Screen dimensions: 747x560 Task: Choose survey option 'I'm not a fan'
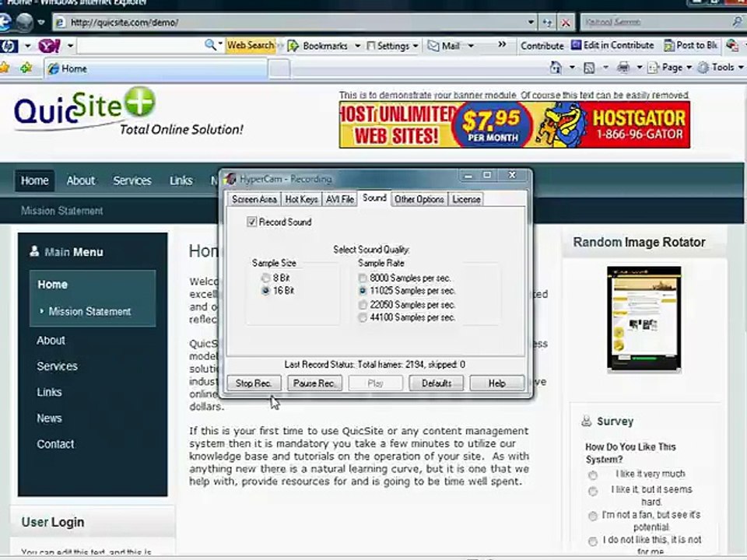pyautogui.click(x=593, y=516)
